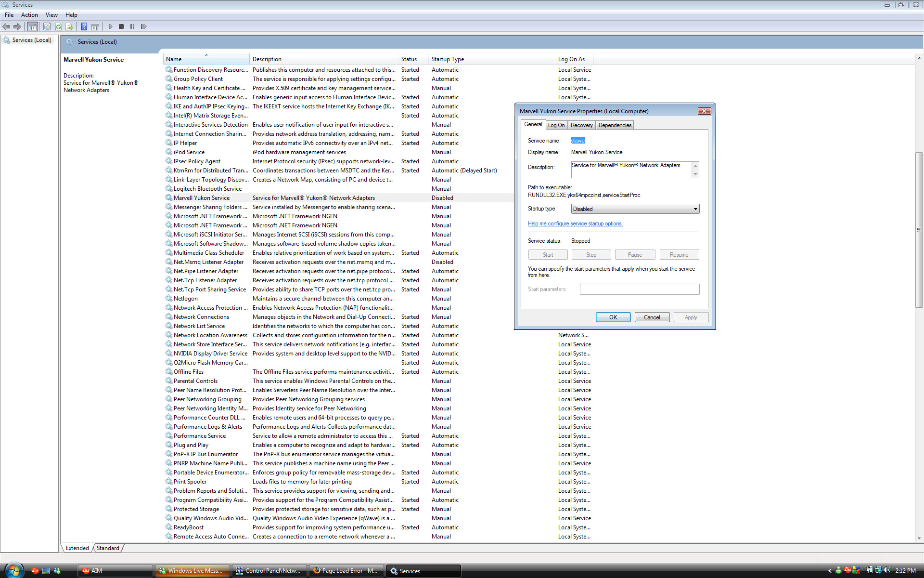Click the Function Discovery Resource service icon
This screenshot has width=924, height=578.
click(169, 70)
